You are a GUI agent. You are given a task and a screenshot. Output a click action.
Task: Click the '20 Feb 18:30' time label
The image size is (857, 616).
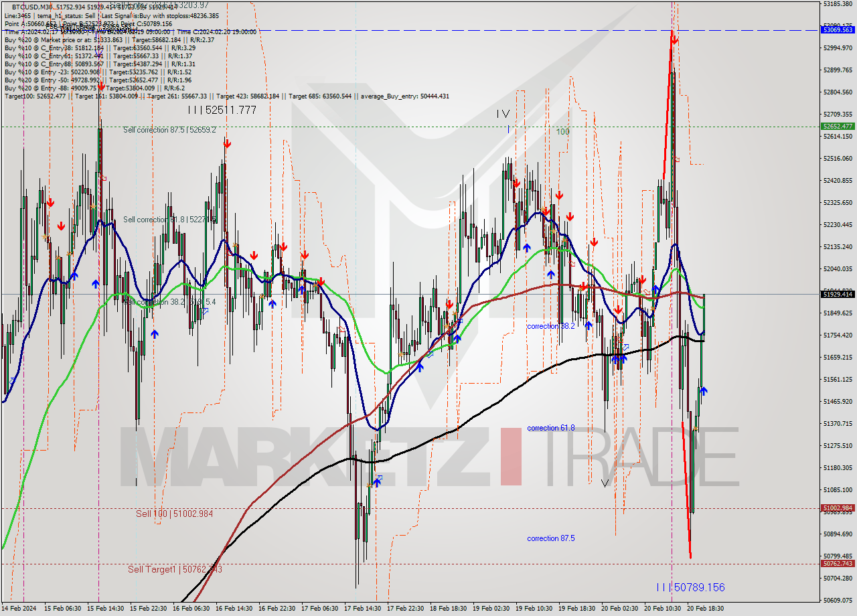(705, 609)
